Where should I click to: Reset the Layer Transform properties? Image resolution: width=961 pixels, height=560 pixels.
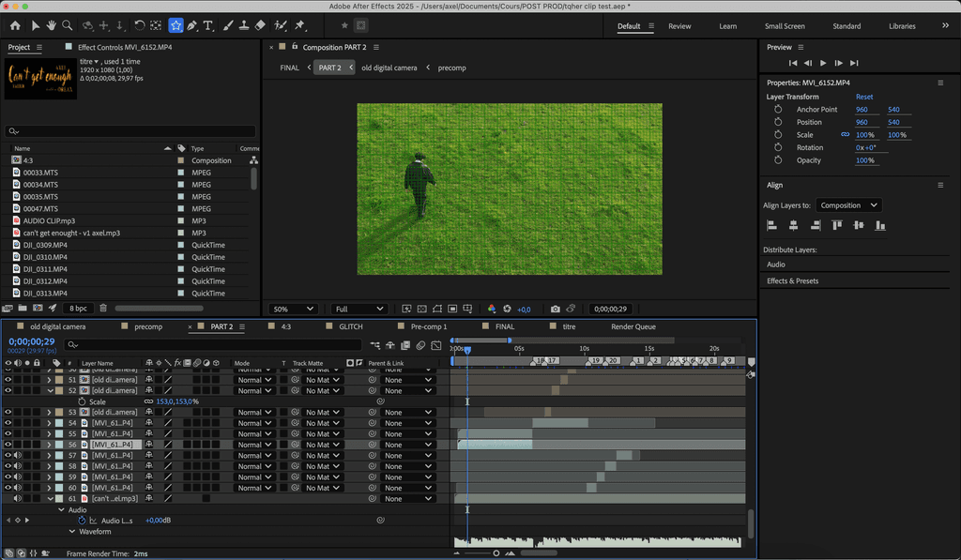click(863, 97)
